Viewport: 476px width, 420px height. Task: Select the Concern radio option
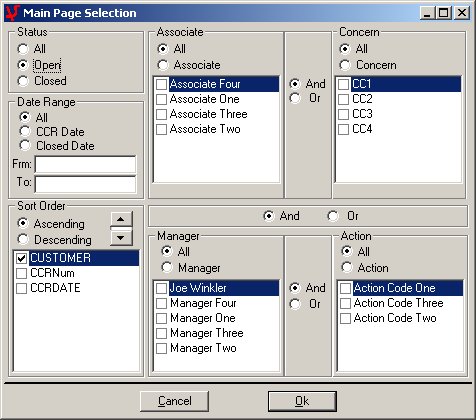(x=345, y=65)
